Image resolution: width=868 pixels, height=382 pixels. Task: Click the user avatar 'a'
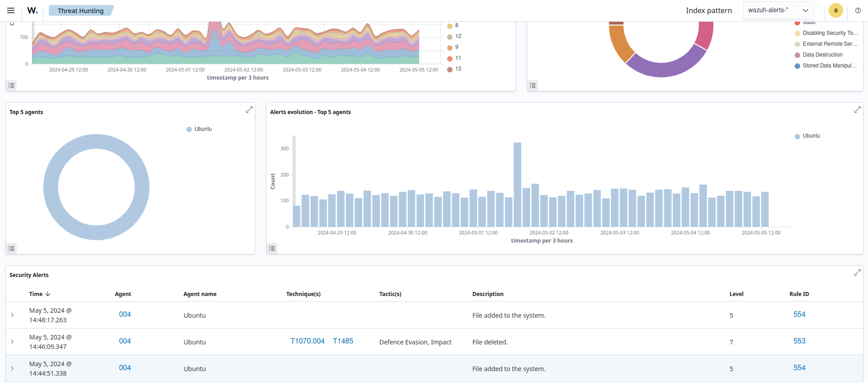(835, 10)
